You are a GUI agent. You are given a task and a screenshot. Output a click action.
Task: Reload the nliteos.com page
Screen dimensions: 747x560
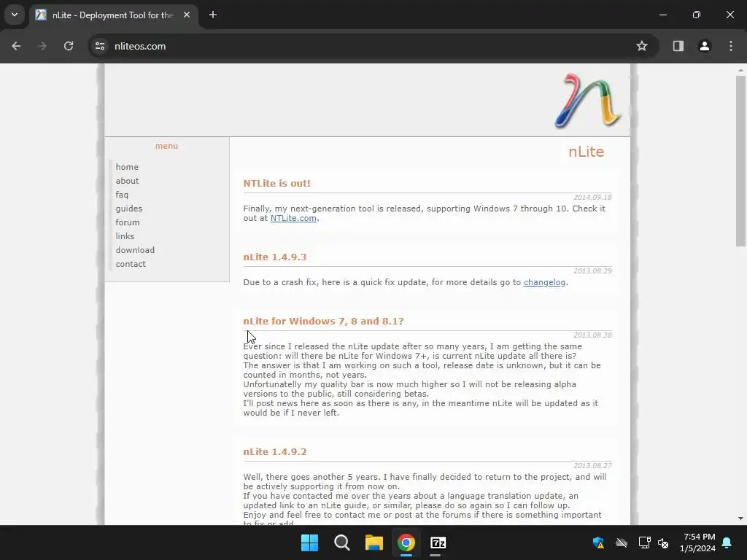[x=69, y=46]
